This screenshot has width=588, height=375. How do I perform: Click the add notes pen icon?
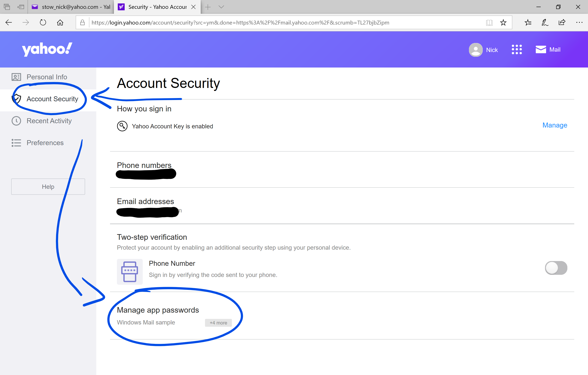(x=545, y=23)
